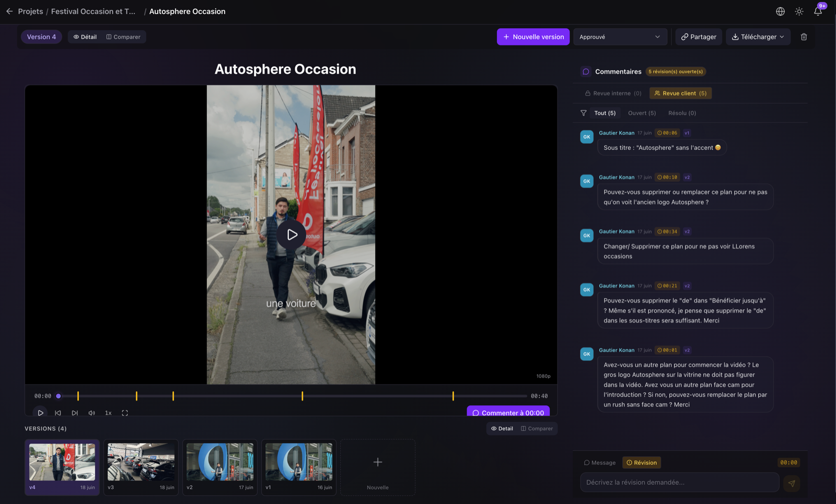Screen dimensions: 836x504
Task: Add a Nouvelle version with plus tile
Action: tap(378, 467)
